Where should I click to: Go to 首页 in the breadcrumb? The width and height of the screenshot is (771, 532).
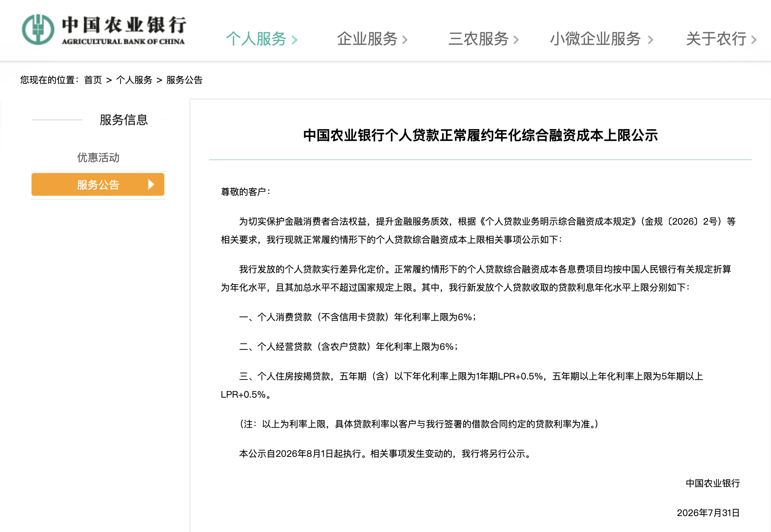click(93, 80)
